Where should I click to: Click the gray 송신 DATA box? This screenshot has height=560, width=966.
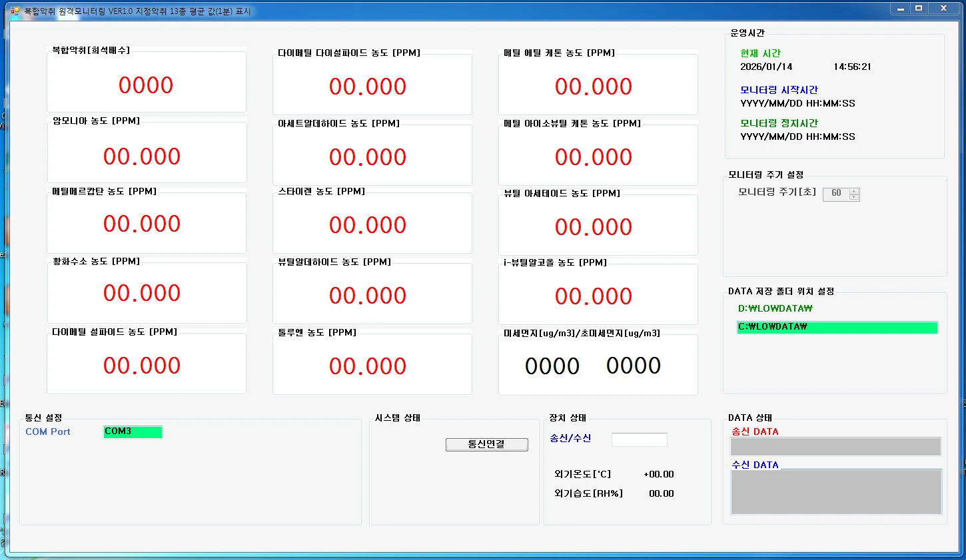pyautogui.click(x=836, y=446)
